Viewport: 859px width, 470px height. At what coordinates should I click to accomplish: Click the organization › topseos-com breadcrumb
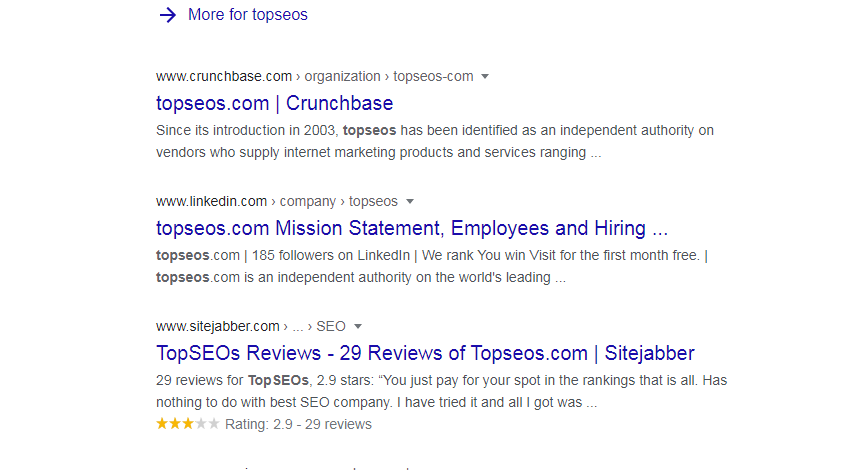click(388, 76)
